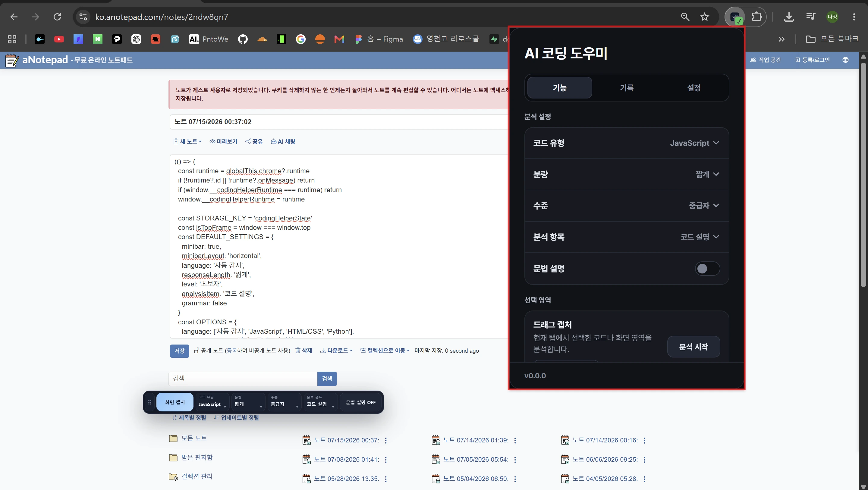868x490 pixels.
Task: Sort notes with 제목별 정렬
Action: (189, 418)
